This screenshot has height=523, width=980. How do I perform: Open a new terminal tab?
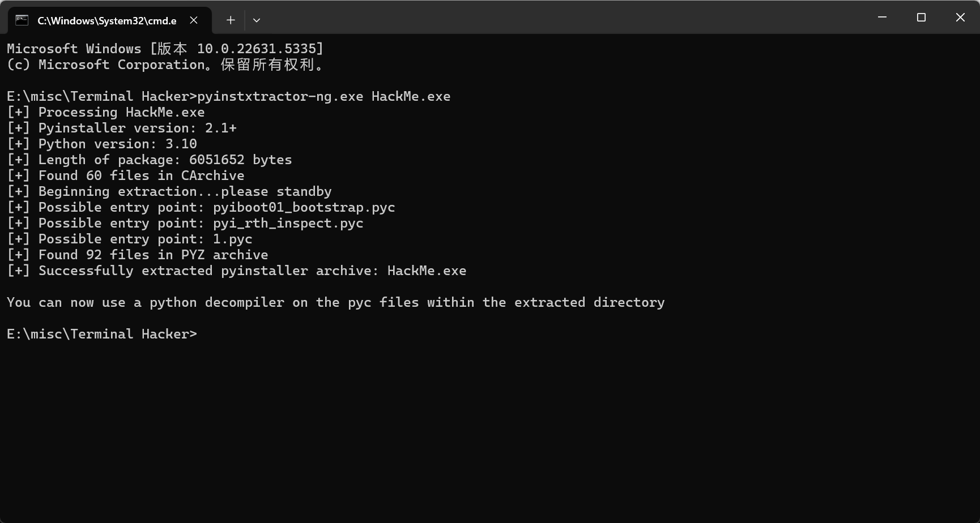(x=231, y=20)
